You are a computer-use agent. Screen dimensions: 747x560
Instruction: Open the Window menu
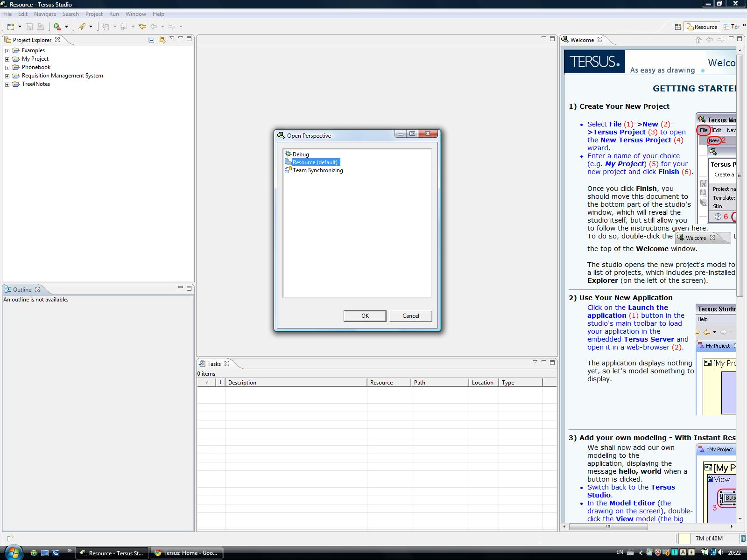click(x=135, y=14)
